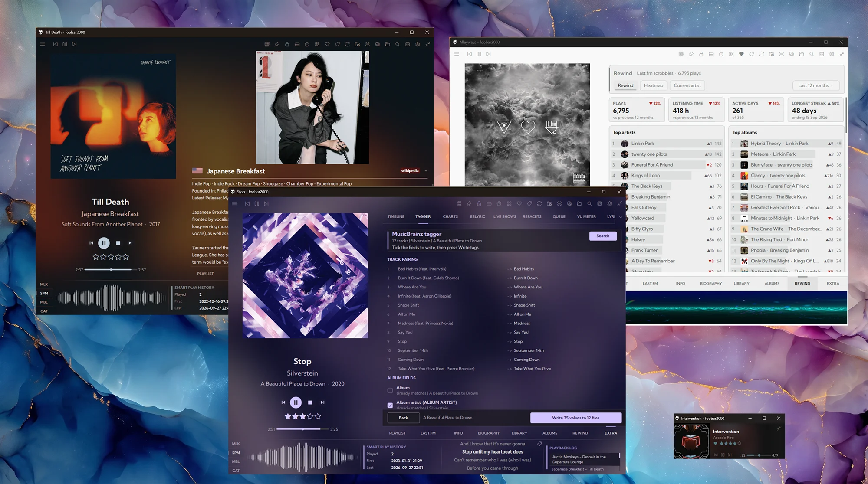Image resolution: width=868 pixels, height=484 pixels.
Task: Open settings gear in the Stop window toolbar
Action: point(609,204)
